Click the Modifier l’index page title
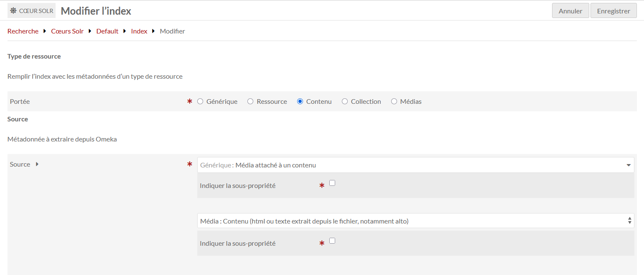Viewport: 644px width, 275px height. click(96, 11)
